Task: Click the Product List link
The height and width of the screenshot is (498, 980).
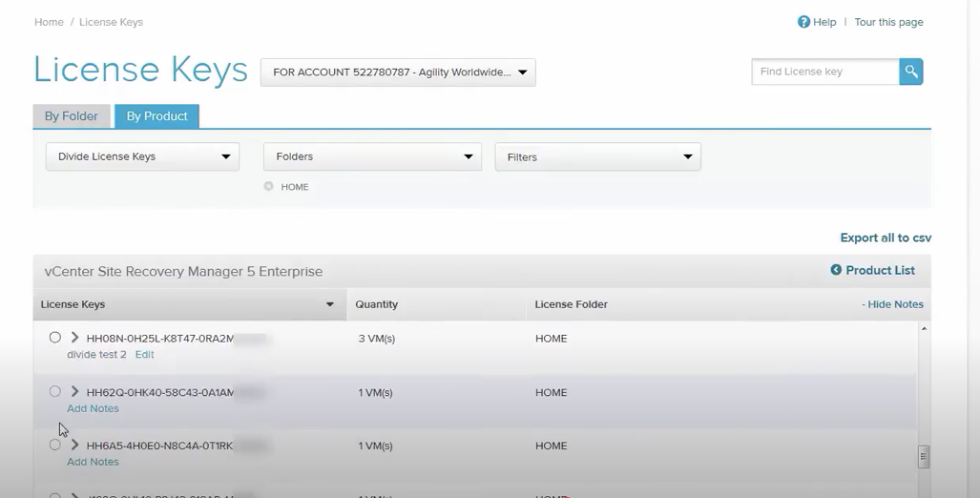Action: pyautogui.click(x=880, y=270)
